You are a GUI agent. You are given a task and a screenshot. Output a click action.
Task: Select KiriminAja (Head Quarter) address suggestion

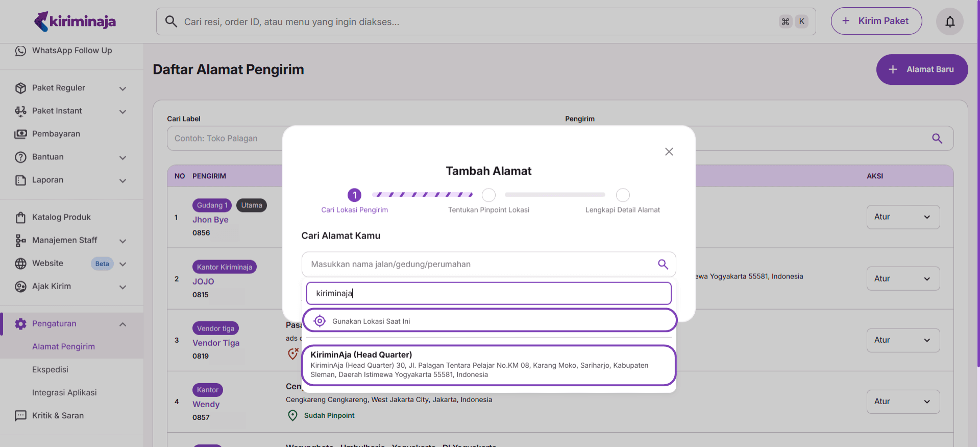tap(489, 365)
